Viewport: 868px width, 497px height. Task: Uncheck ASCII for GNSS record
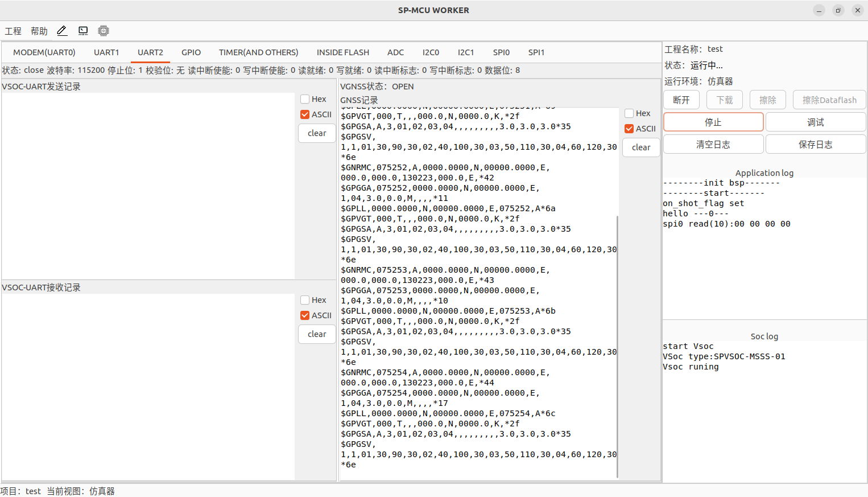point(629,129)
